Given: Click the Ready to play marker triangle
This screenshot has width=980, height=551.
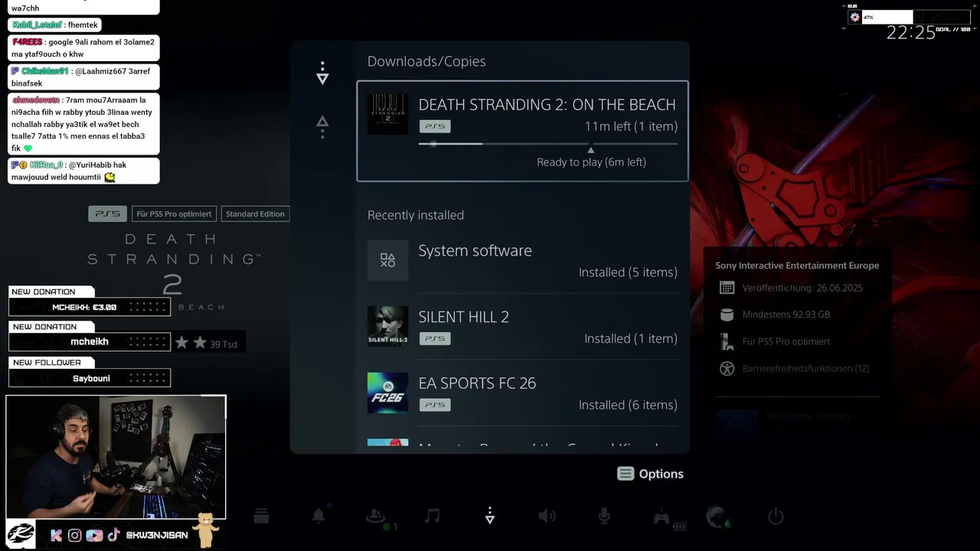Looking at the screenshot, I should 590,150.
